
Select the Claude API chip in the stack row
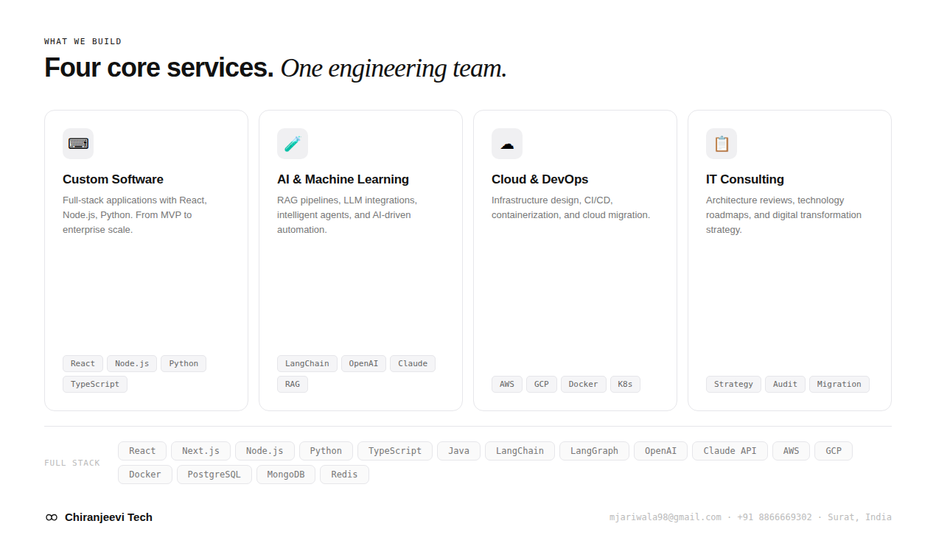(730, 450)
